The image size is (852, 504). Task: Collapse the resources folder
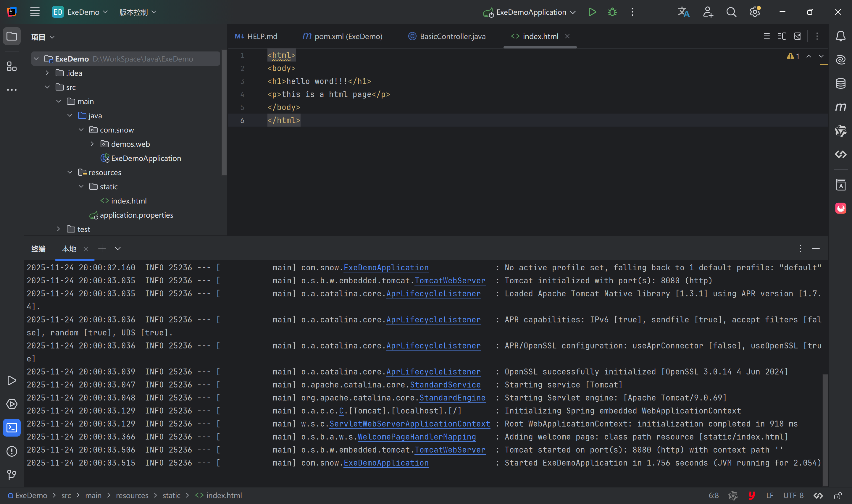click(70, 172)
